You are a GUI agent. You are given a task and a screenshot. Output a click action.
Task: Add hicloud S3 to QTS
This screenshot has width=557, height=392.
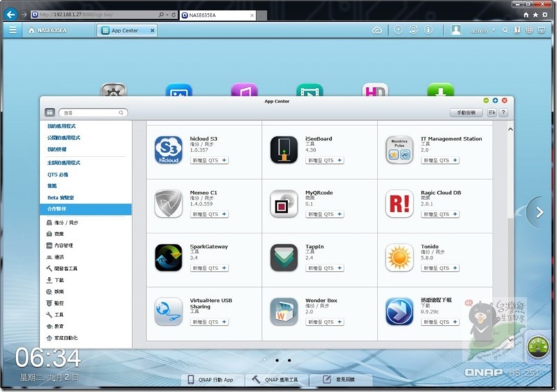[x=209, y=160]
